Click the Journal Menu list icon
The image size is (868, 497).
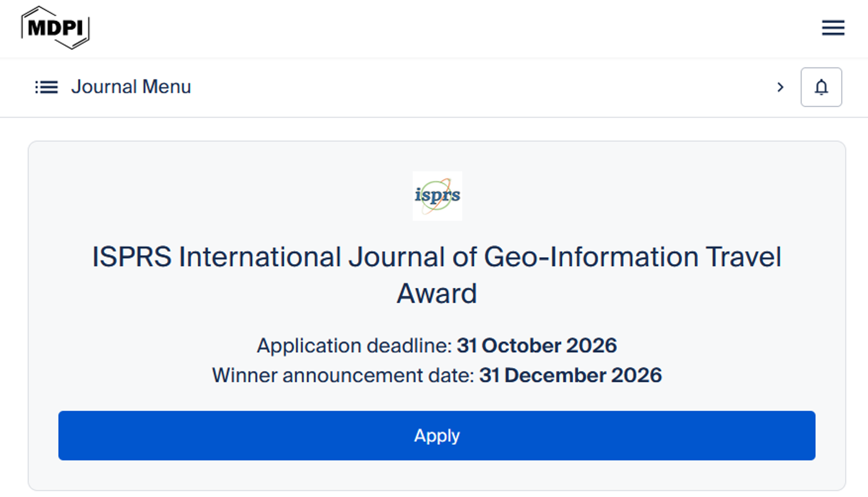click(x=46, y=87)
